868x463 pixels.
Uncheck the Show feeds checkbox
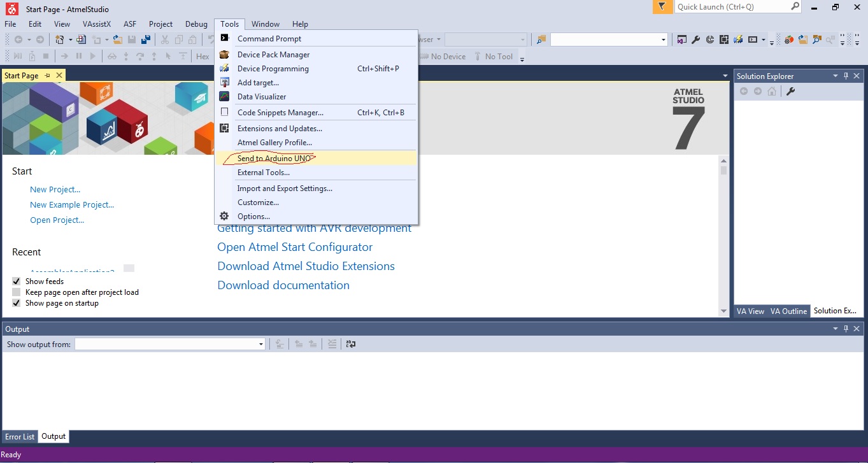(x=17, y=281)
